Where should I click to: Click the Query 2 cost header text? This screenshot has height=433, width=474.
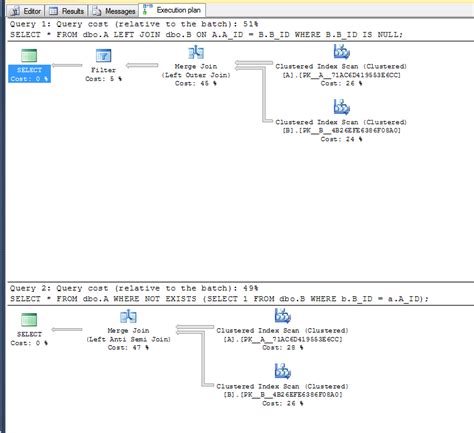[134, 288]
